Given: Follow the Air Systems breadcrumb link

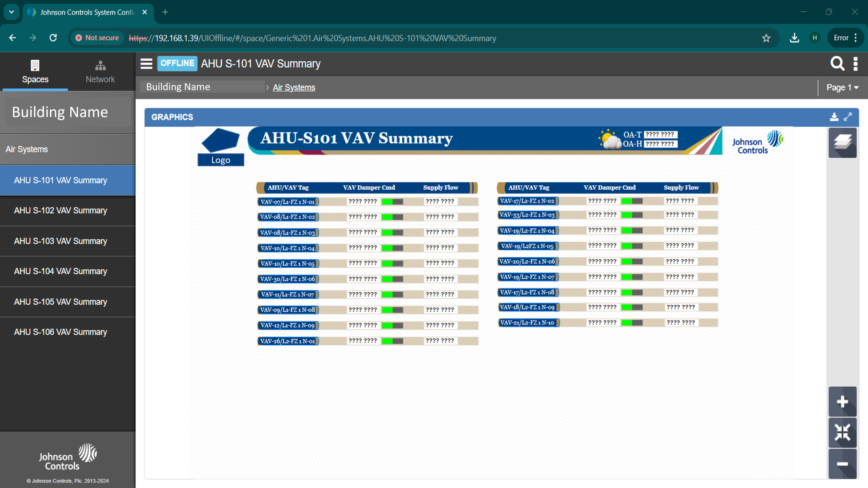Looking at the screenshot, I should point(294,88).
